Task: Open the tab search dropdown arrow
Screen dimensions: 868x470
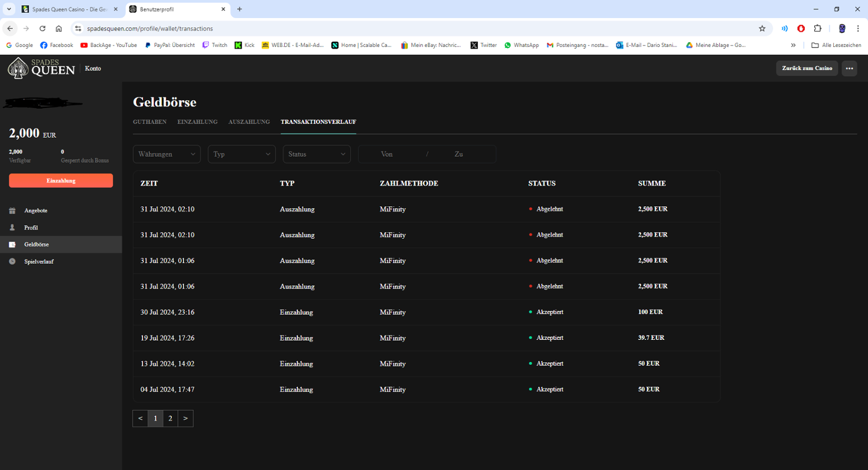Action: pos(9,9)
